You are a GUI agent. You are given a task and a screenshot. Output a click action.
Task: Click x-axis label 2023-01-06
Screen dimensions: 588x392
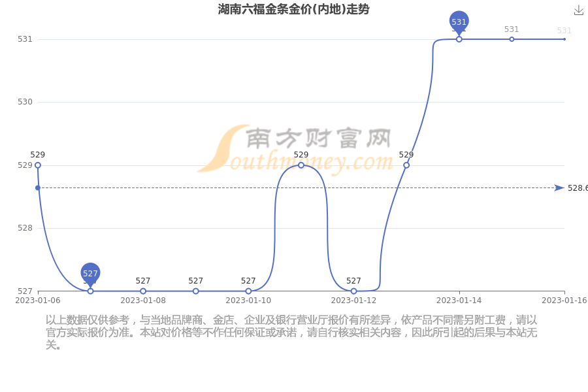pos(38,301)
